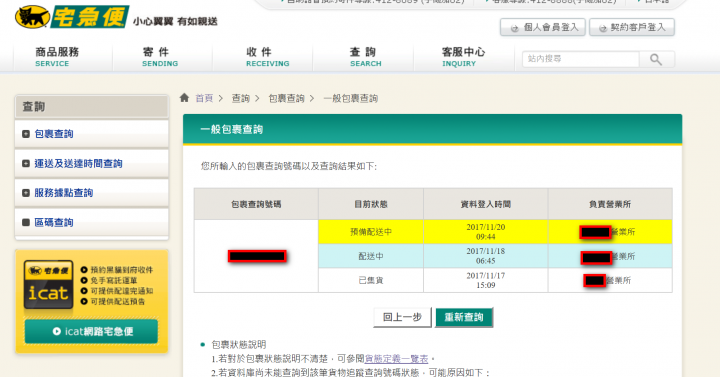Click the 配送中 status cell
Viewport: 720px width, 377px height.
[x=371, y=256]
